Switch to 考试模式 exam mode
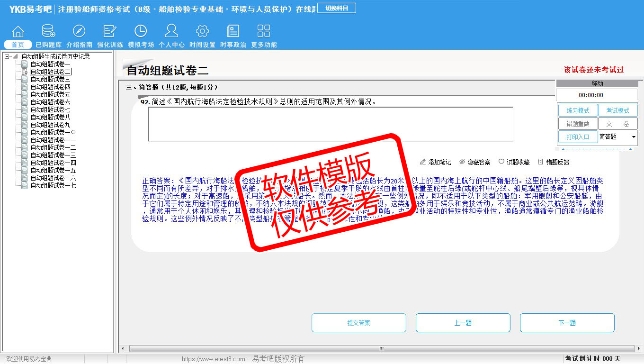The height and width of the screenshot is (364, 644). (x=617, y=110)
